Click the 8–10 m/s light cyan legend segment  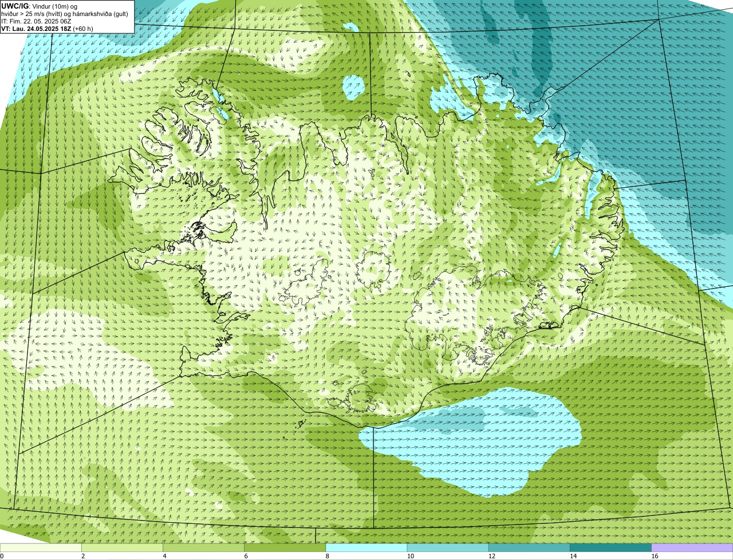point(366,547)
